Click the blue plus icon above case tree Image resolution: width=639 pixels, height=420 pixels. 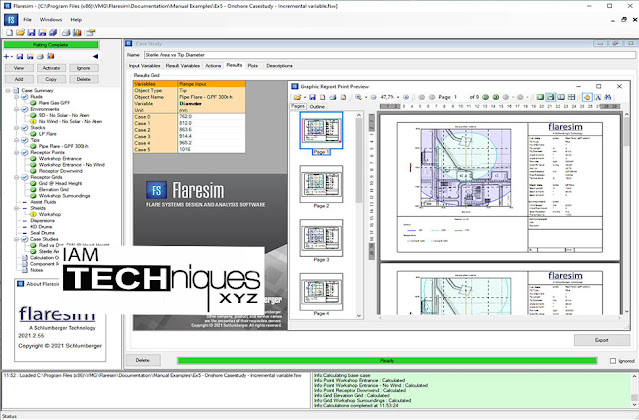[6, 57]
